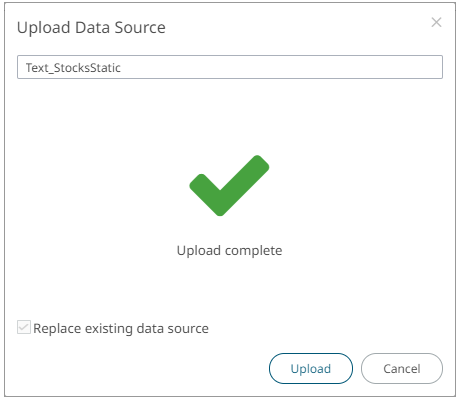
Task: Choose Cancel to exit the dialog
Action: tap(402, 369)
